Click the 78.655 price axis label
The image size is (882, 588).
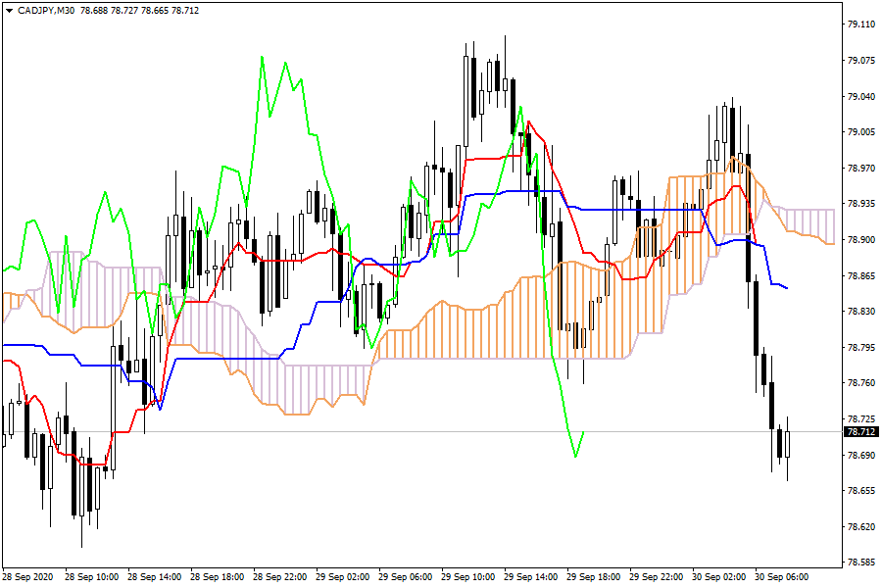[860, 491]
